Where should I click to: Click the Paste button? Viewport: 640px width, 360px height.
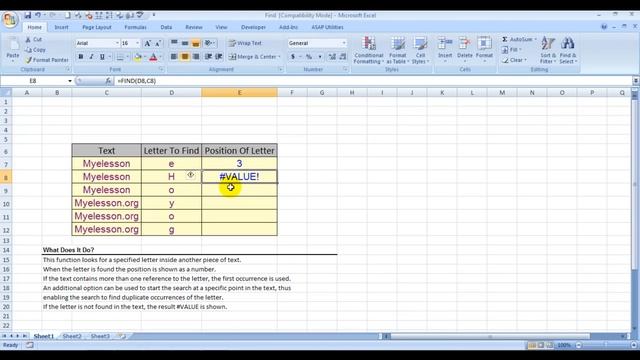pos(13,50)
